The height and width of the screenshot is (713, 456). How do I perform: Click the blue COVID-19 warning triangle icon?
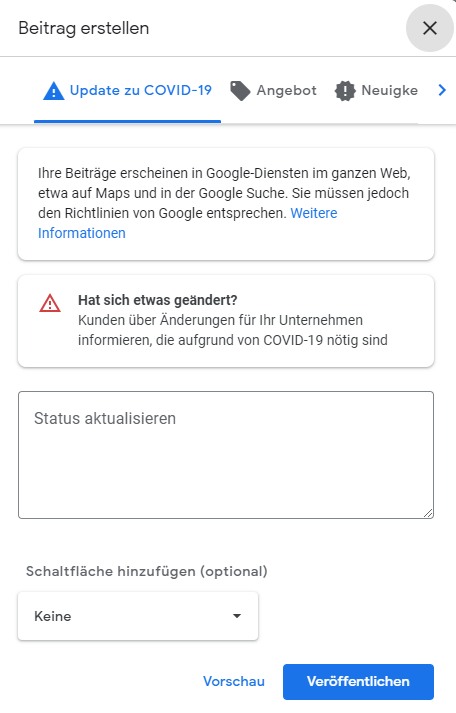[x=54, y=90]
